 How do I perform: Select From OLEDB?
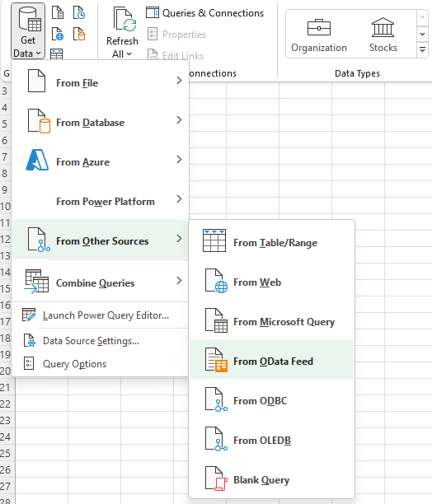pyautogui.click(x=272, y=440)
